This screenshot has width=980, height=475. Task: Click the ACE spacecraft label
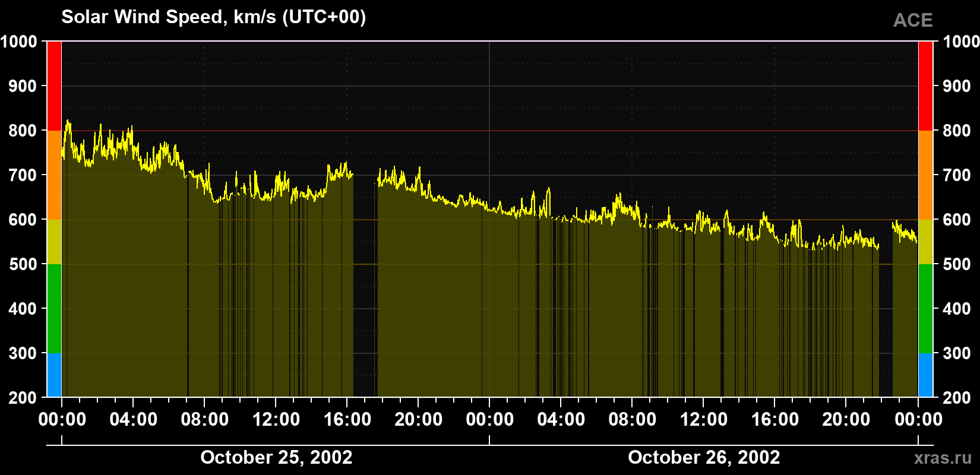point(913,21)
